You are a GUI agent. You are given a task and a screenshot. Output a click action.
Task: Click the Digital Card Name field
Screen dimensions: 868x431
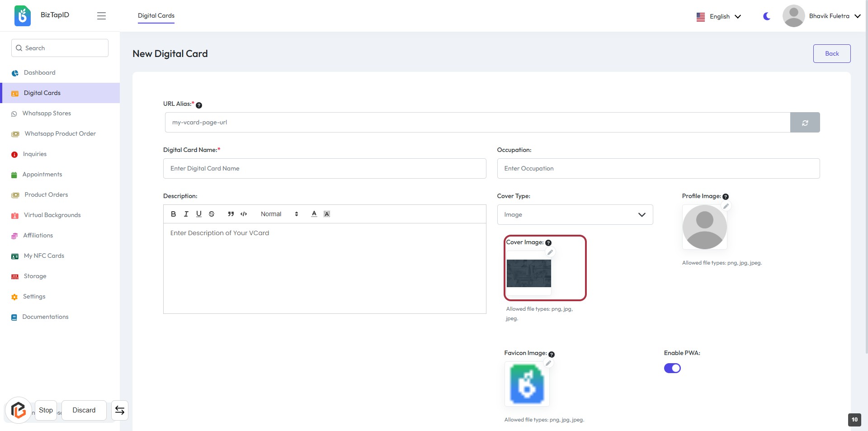[x=324, y=169]
